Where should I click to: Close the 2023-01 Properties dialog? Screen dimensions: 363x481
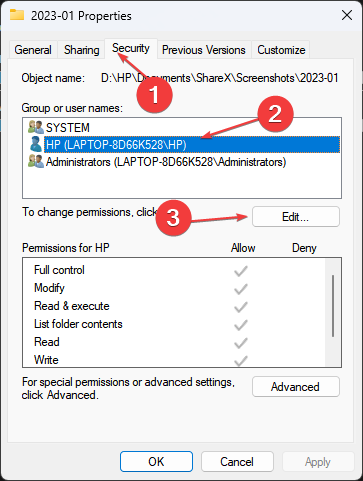click(347, 15)
